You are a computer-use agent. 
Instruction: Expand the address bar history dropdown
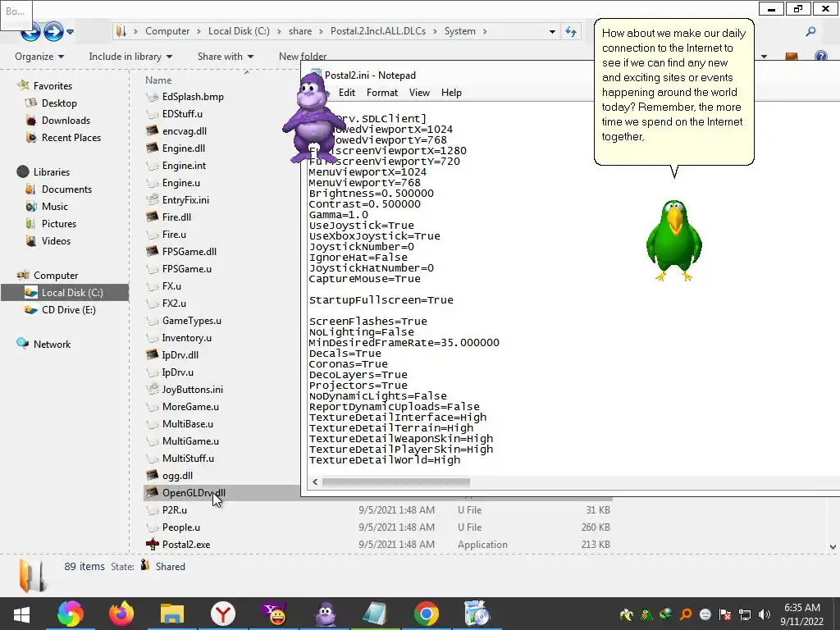[x=552, y=32]
